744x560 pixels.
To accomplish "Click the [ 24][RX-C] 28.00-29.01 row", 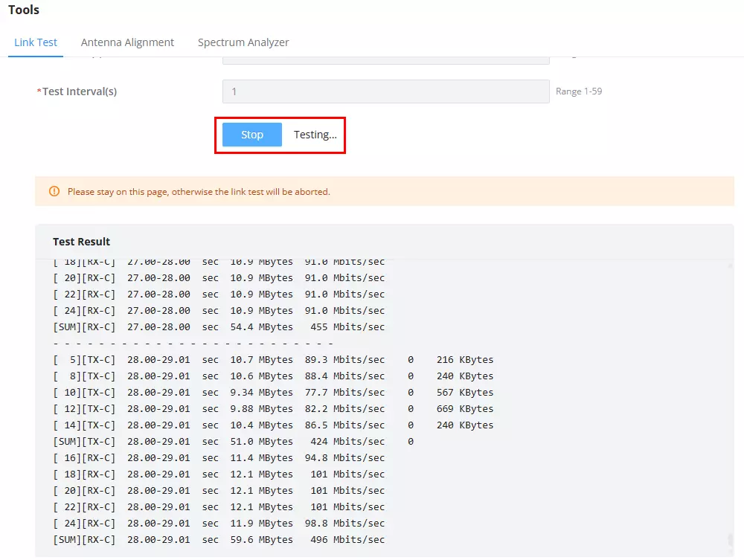I will coord(219,523).
